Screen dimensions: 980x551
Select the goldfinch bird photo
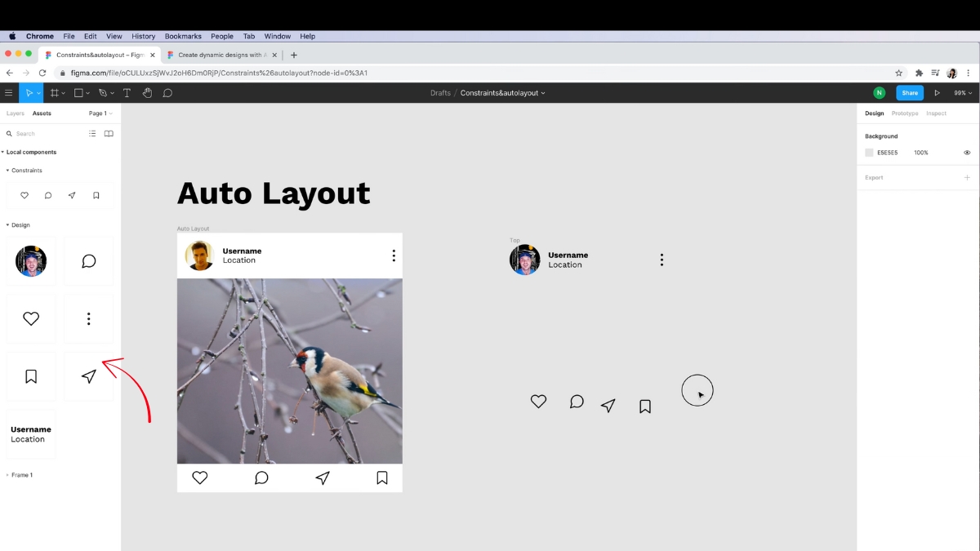tap(290, 371)
